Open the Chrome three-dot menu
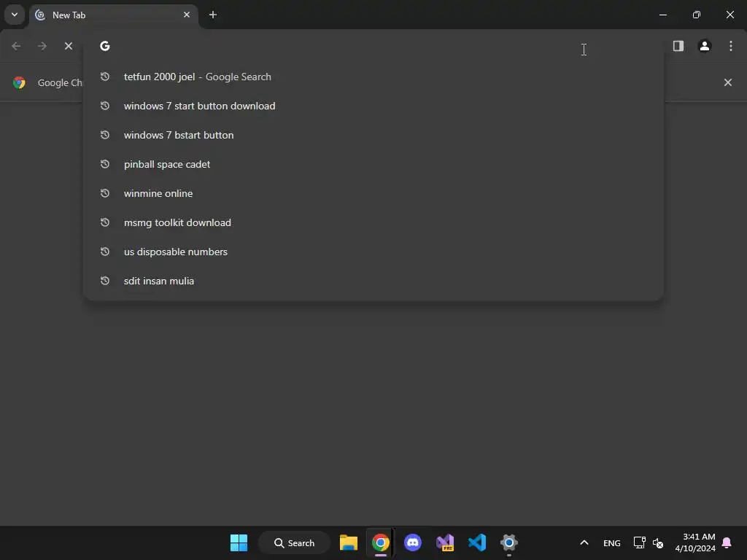This screenshot has width=747, height=560. pos(731,46)
